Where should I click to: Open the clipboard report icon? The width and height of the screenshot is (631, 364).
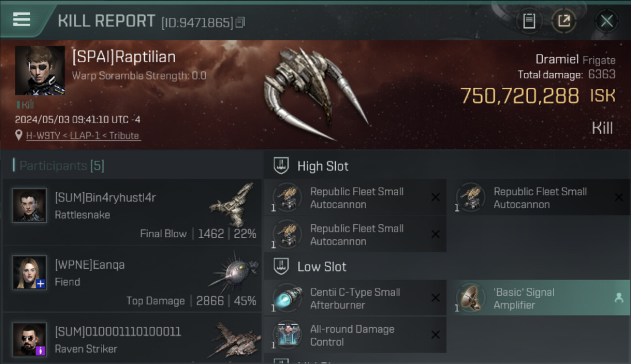pos(529,21)
